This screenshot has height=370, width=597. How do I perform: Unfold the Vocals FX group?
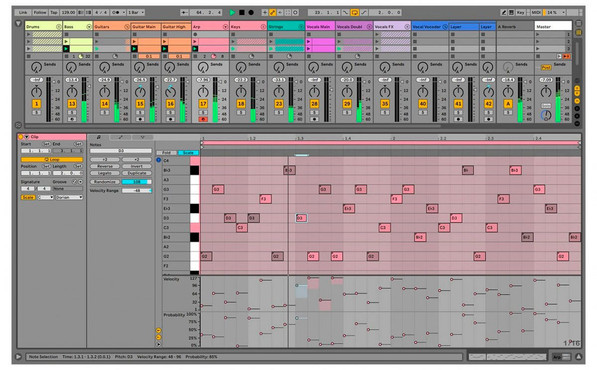click(407, 27)
